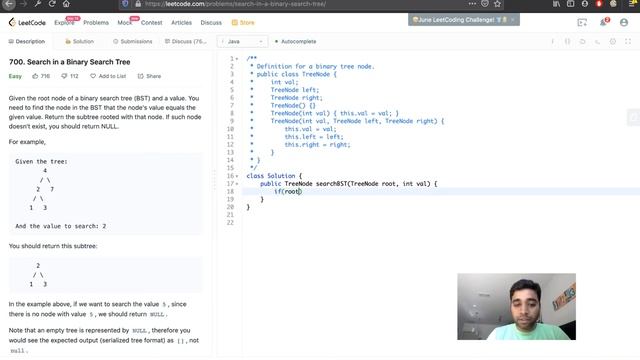Go to the browser home icon

66,4
